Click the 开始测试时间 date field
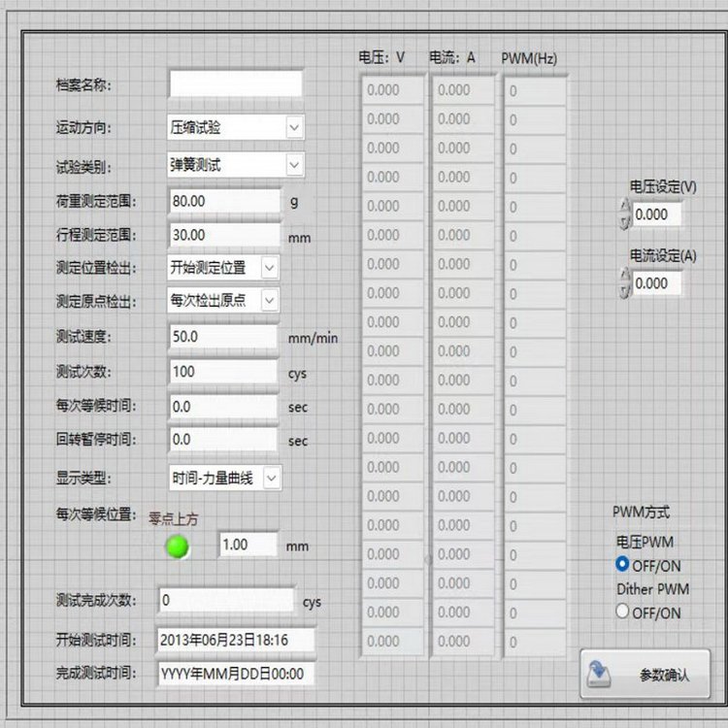The image size is (728, 728). 236,641
